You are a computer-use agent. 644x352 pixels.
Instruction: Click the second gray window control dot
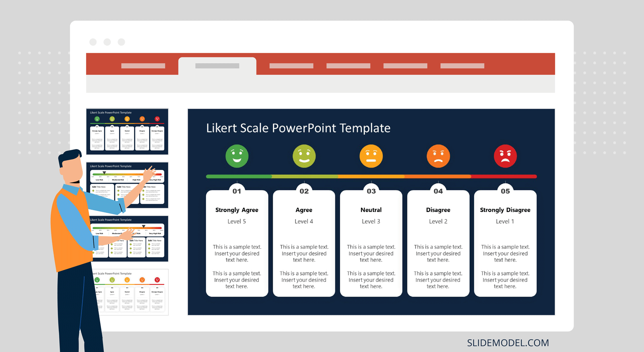[x=107, y=42]
